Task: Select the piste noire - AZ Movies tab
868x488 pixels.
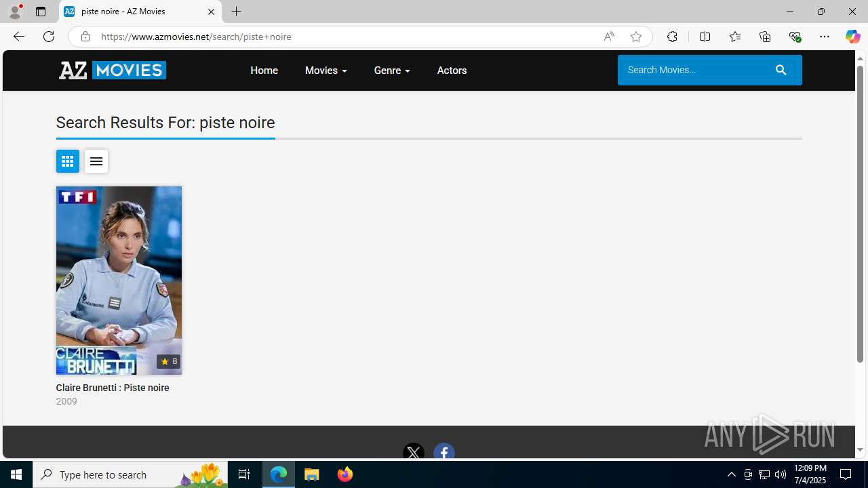Action: click(x=140, y=12)
